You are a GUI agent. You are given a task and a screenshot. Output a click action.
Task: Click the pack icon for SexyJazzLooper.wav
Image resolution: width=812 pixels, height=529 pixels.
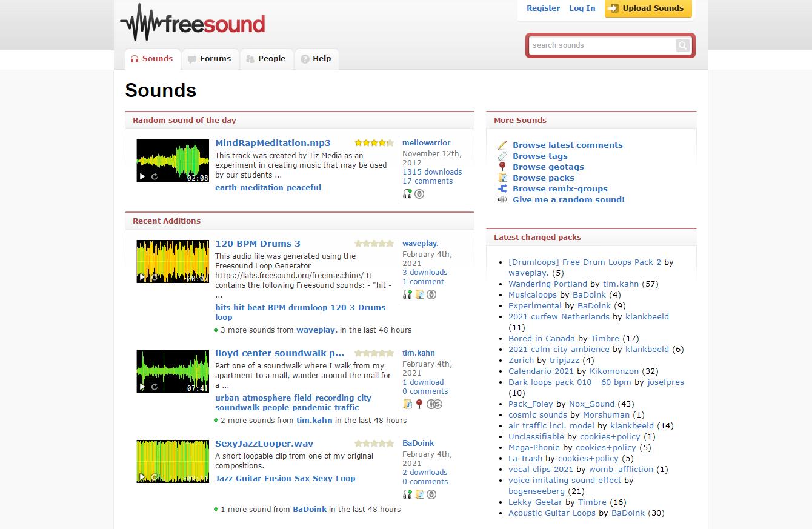coord(419,494)
